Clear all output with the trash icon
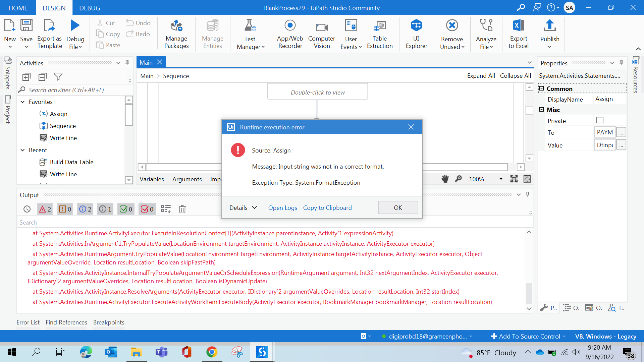Viewport: 644px width, 362px height. tap(182, 209)
